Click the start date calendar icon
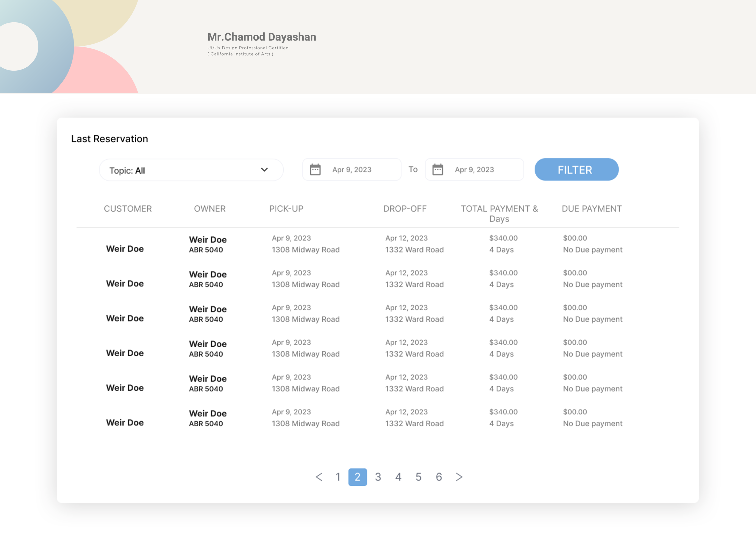 tap(315, 169)
